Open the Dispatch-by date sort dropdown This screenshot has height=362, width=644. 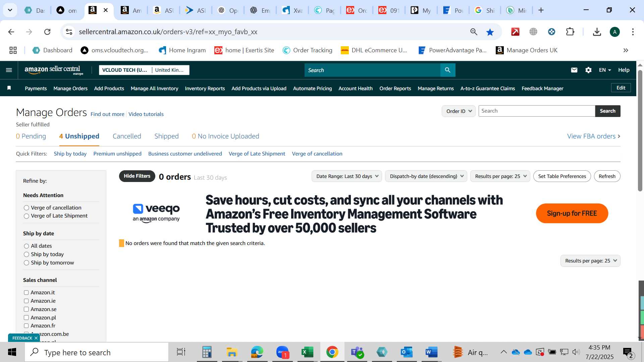tap(426, 176)
